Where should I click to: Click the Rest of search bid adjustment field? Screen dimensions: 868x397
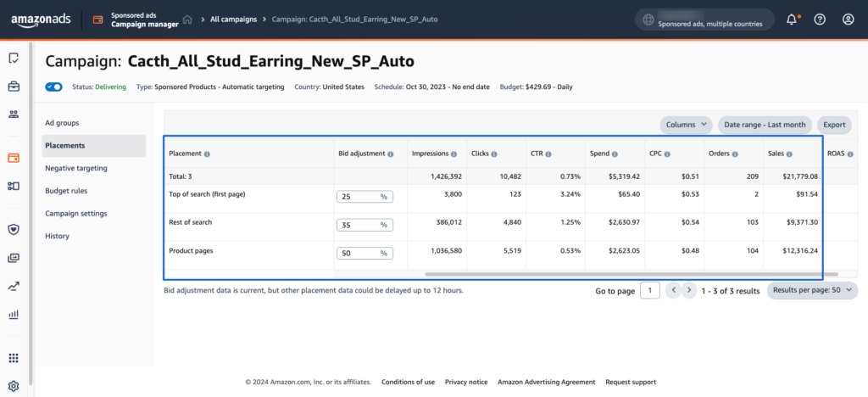pos(364,225)
